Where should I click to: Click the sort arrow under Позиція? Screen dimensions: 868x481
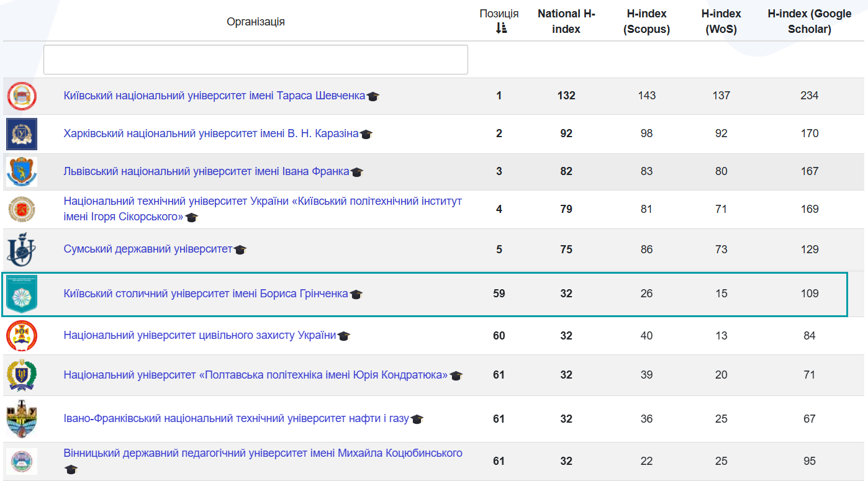coord(501,28)
